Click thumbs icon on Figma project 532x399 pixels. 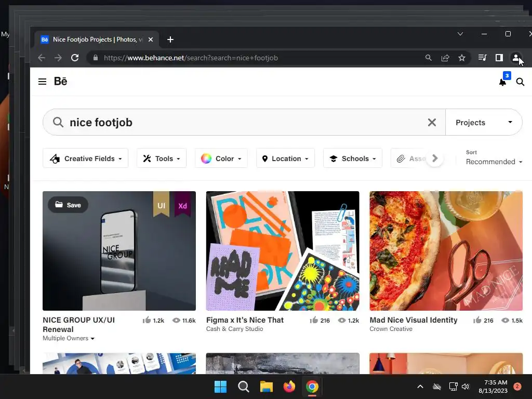click(x=314, y=320)
